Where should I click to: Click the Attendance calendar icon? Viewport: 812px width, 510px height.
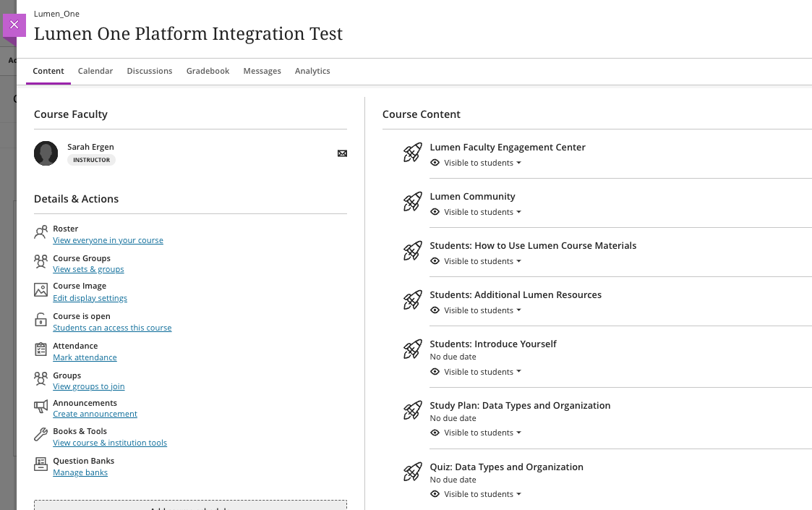pyautogui.click(x=40, y=349)
